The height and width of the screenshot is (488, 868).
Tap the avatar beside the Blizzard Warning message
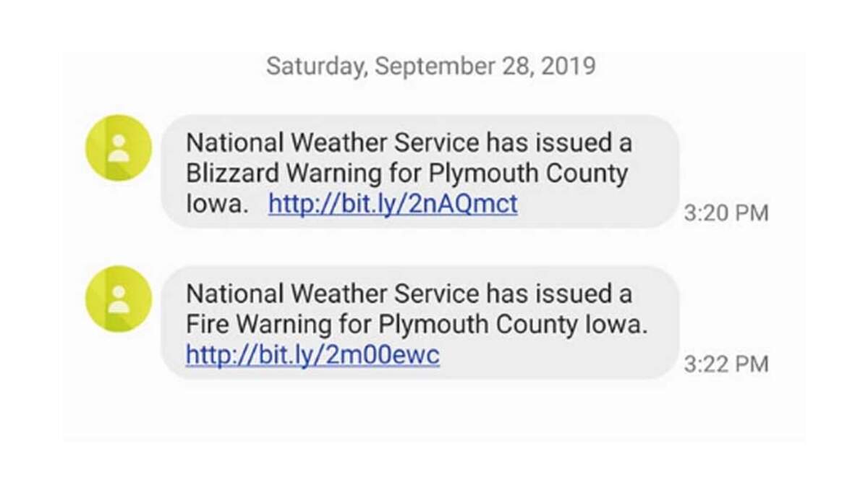(x=119, y=147)
